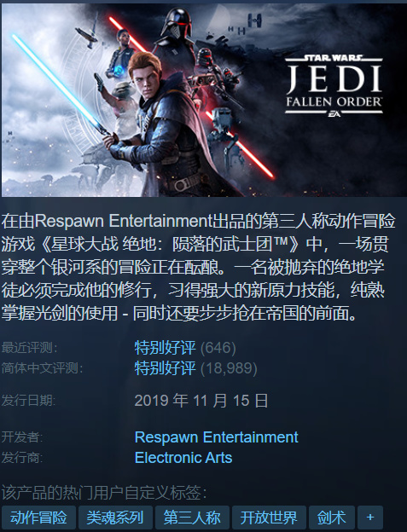
Task: Click the Jedi Fallen Order header image
Action: [204, 100]
